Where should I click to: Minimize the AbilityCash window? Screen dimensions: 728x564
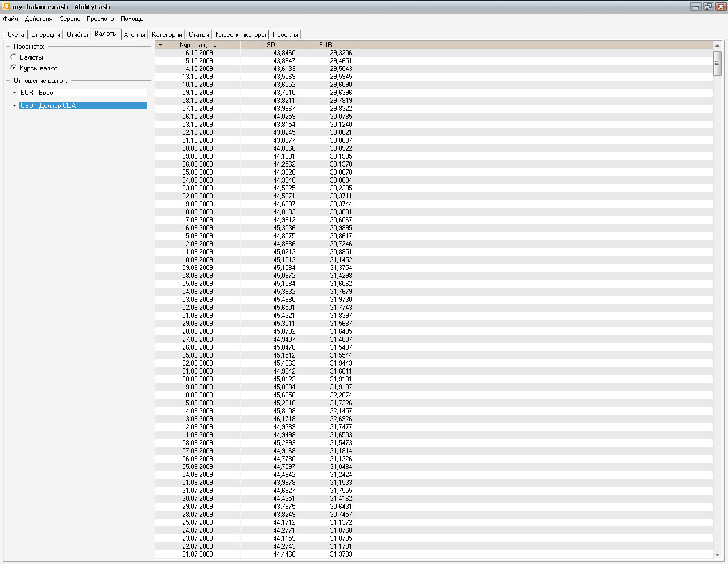[696, 7]
